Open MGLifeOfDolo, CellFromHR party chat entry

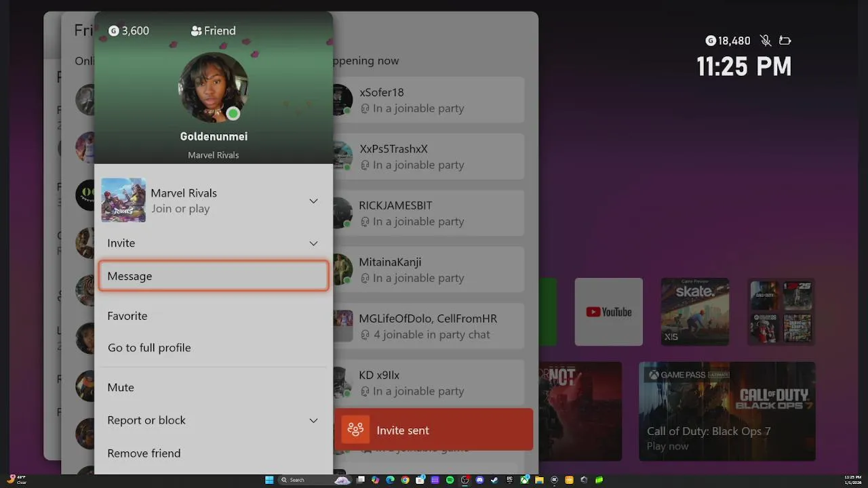pyautogui.click(x=429, y=326)
